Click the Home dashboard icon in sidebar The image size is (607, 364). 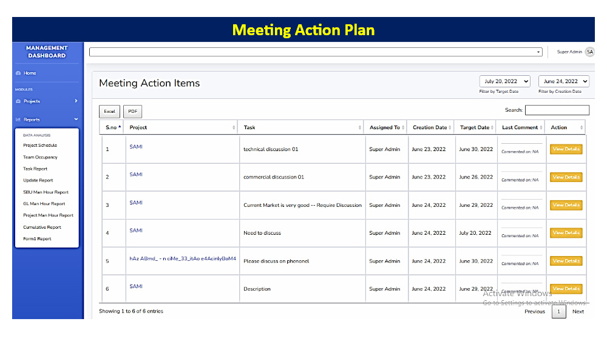pyautogui.click(x=18, y=73)
